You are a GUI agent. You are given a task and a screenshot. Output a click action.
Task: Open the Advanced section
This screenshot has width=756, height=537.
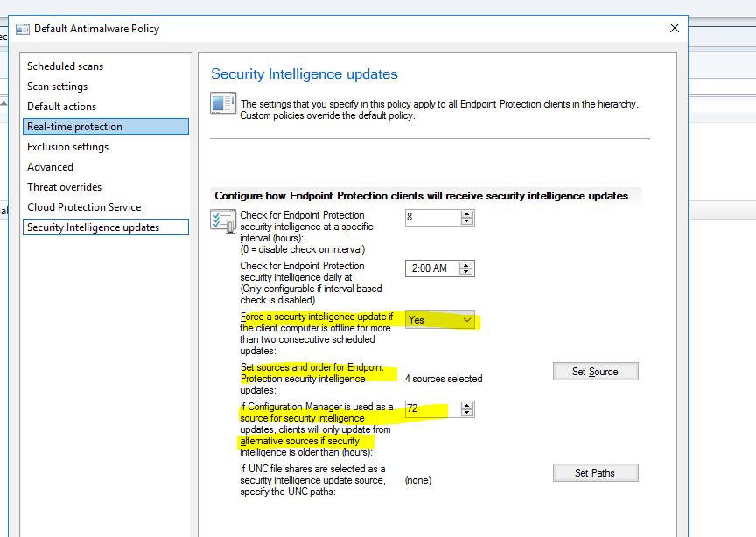[50, 167]
